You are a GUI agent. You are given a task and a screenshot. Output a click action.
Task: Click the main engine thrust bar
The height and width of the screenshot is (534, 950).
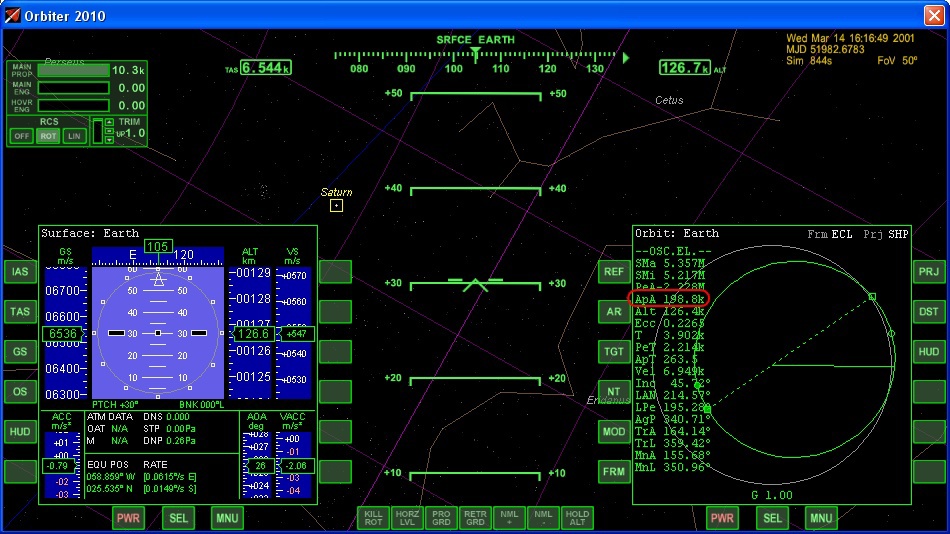[x=73, y=88]
